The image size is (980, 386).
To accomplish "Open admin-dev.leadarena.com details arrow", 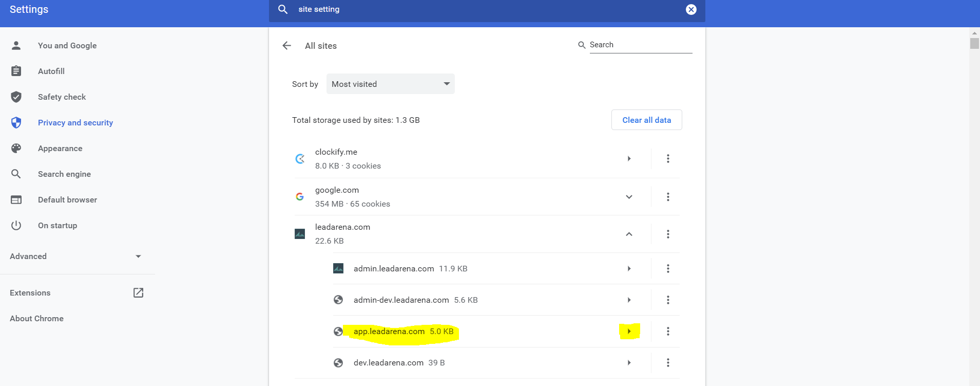I will pos(629,300).
